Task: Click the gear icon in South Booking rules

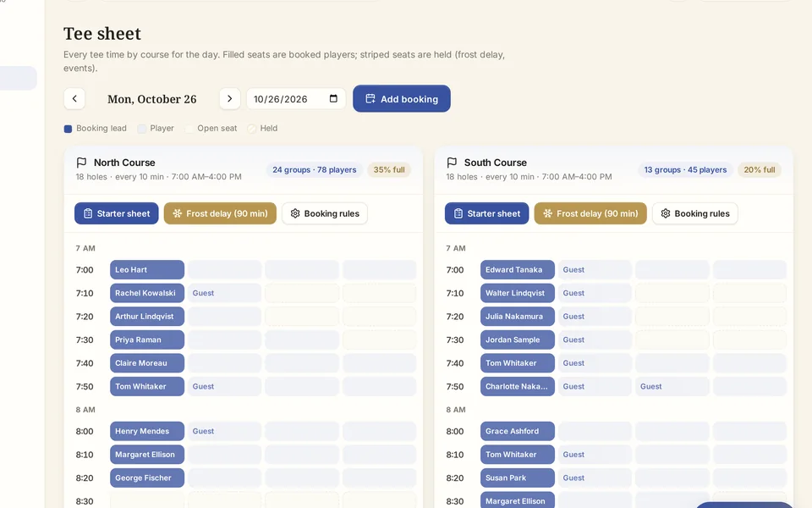Action: [x=666, y=213]
